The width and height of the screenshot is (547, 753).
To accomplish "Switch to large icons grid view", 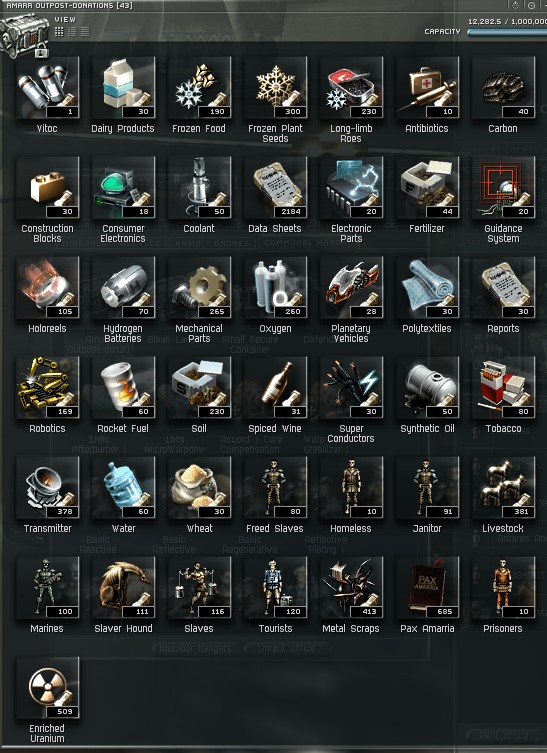I will [x=59, y=32].
